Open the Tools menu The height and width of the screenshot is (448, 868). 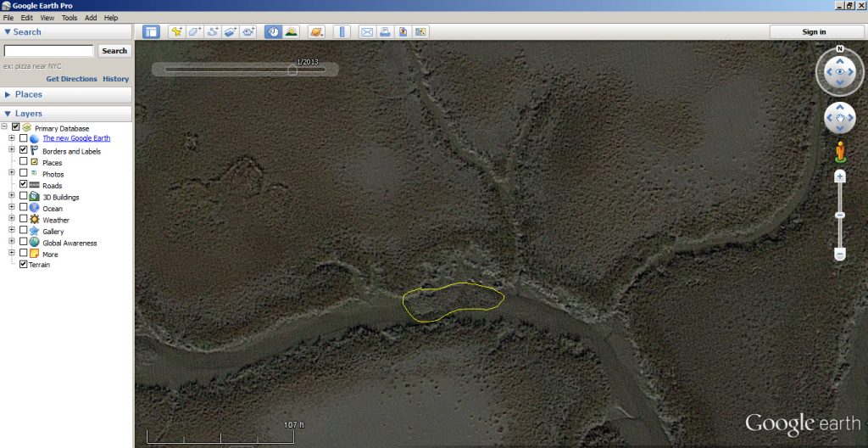tap(70, 18)
